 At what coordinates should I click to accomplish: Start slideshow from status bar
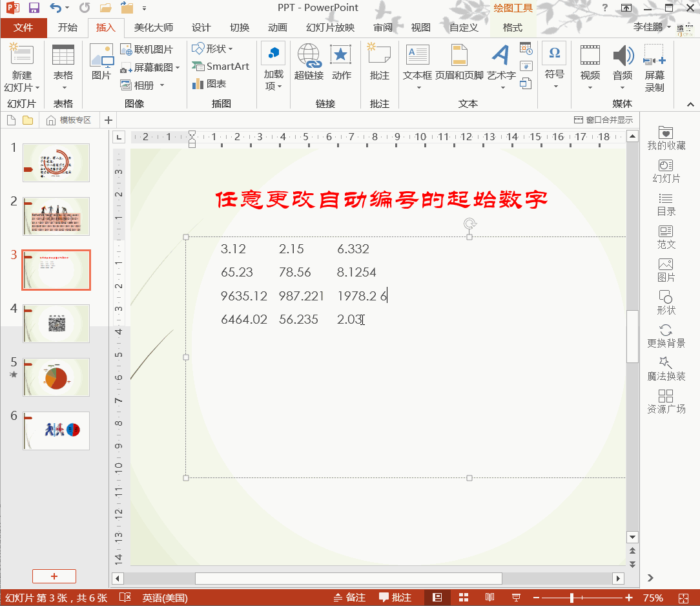coord(516,598)
